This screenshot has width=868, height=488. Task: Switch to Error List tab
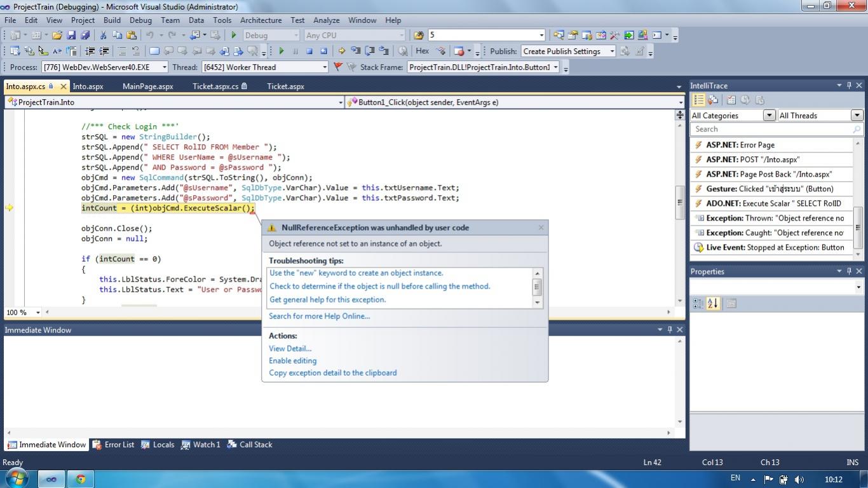114,445
